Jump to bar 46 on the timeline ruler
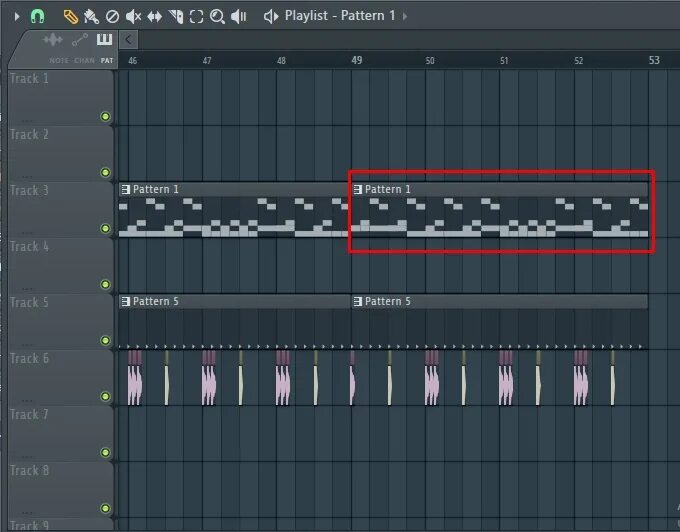This screenshot has width=680, height=532. pyautogui.click(x=133, y=61)
